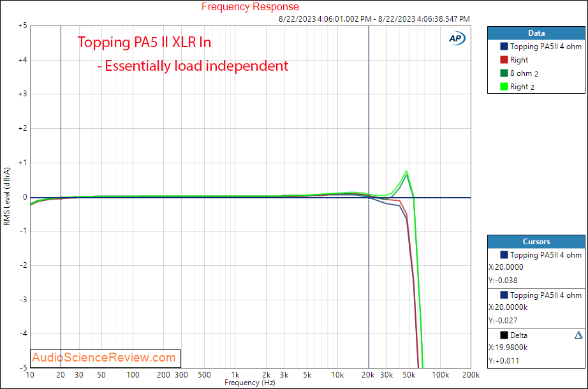
Task: Select the Data panel header
Action: click(536, 33)
